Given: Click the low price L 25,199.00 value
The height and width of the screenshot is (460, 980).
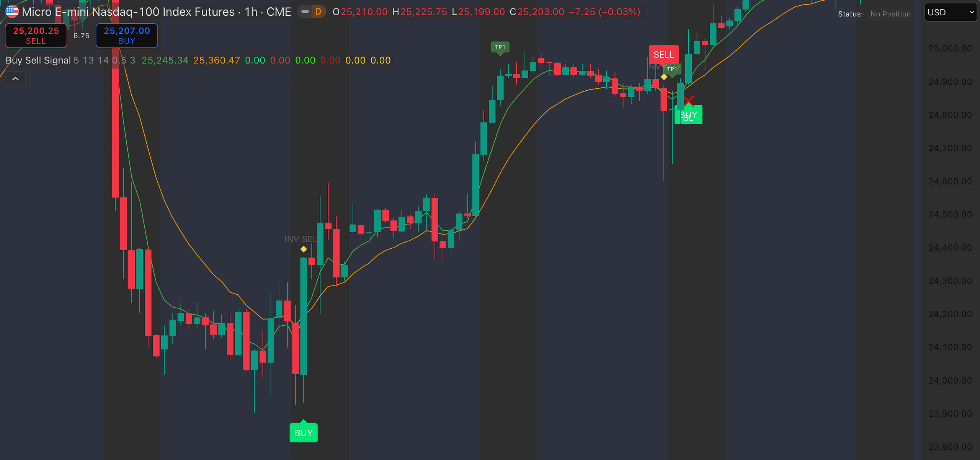Looking at the screenshot, I should (478, 12).
